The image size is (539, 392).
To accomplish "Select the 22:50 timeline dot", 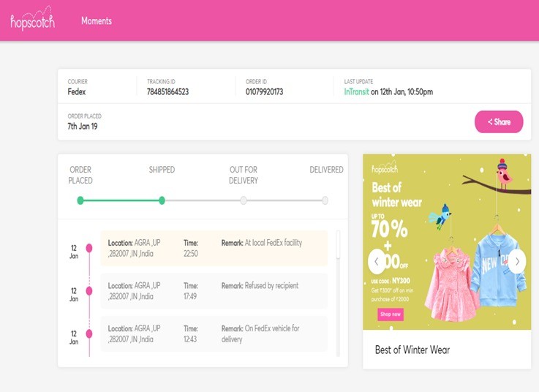I will coord(89,248).
